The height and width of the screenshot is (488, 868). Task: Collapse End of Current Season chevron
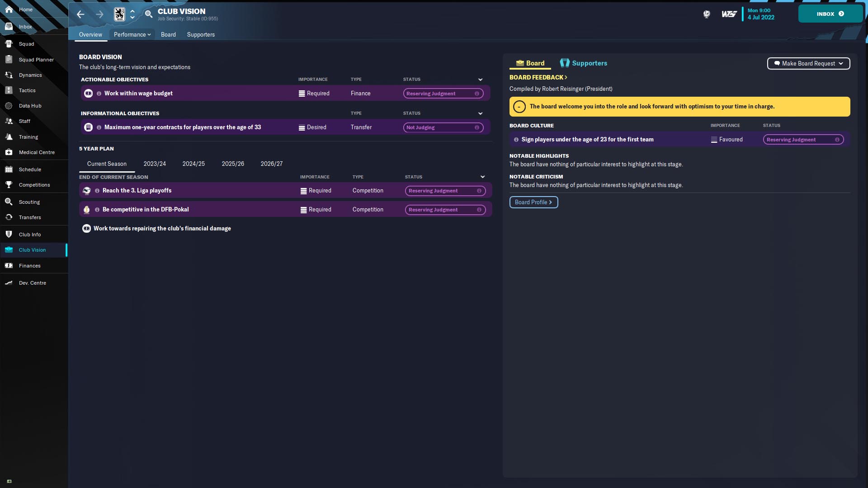482,177
